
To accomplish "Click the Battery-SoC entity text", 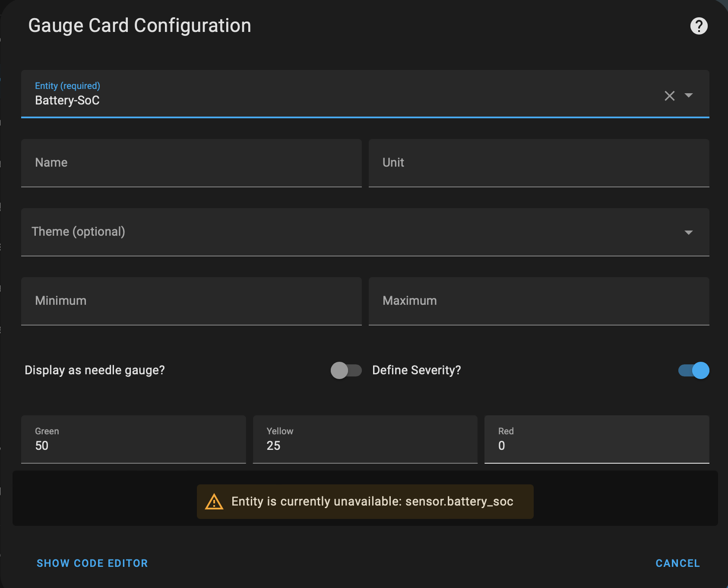I will click(x=67, y=101).
